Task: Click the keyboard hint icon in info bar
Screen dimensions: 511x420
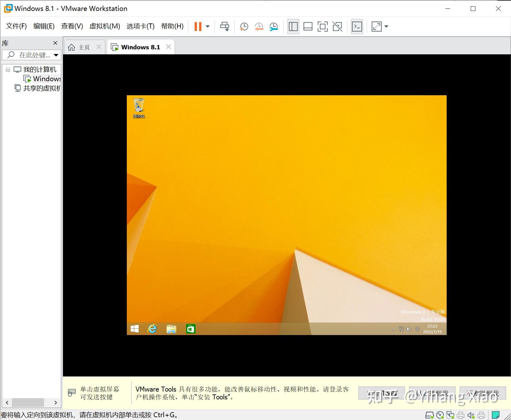Action: tap(72, 393)
